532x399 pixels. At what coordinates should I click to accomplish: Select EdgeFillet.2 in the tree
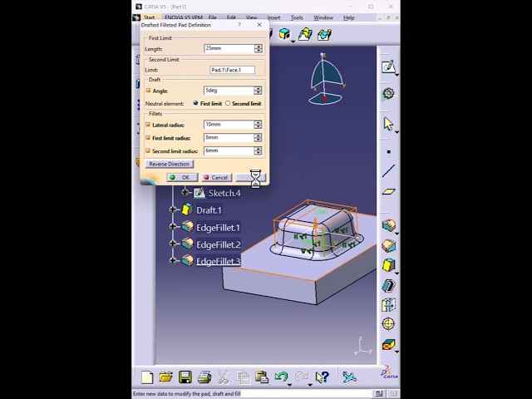click(218, 244)
